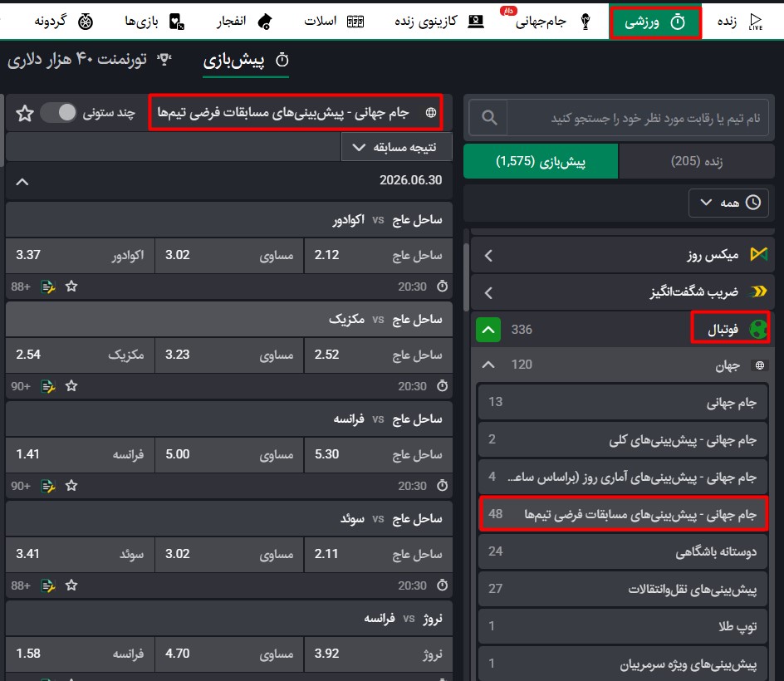784x681 pixels.
Task: Focus the team or competition search field
Action: (638, 118)
